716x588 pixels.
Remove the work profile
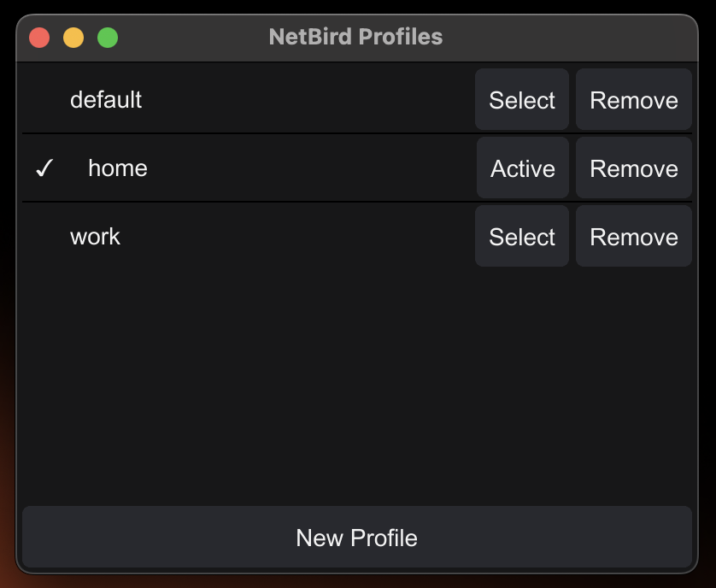point(633,237)
